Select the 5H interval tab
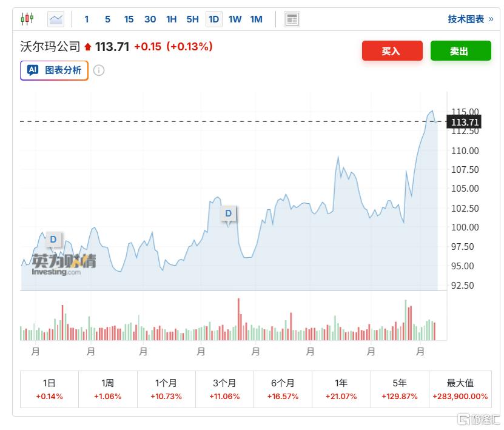This screenshot has height=430, width=504. [x=192, y=19]
